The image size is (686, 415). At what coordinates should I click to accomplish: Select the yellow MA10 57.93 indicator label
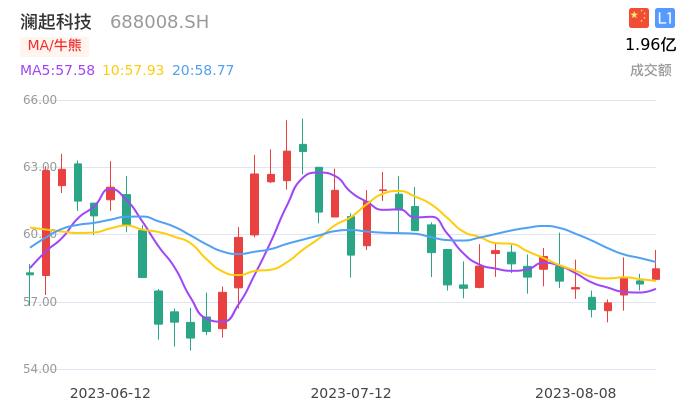pyautogui.click(x=133, y=70)
